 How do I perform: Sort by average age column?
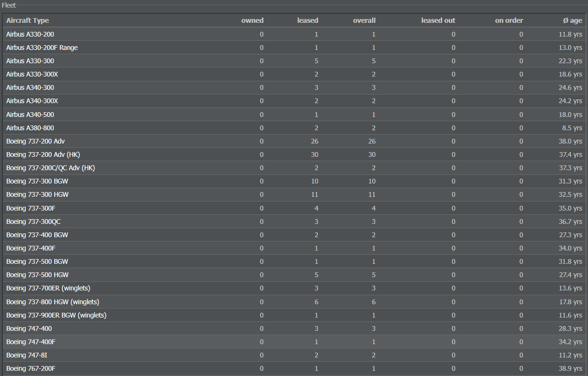(x=572, y=20)
